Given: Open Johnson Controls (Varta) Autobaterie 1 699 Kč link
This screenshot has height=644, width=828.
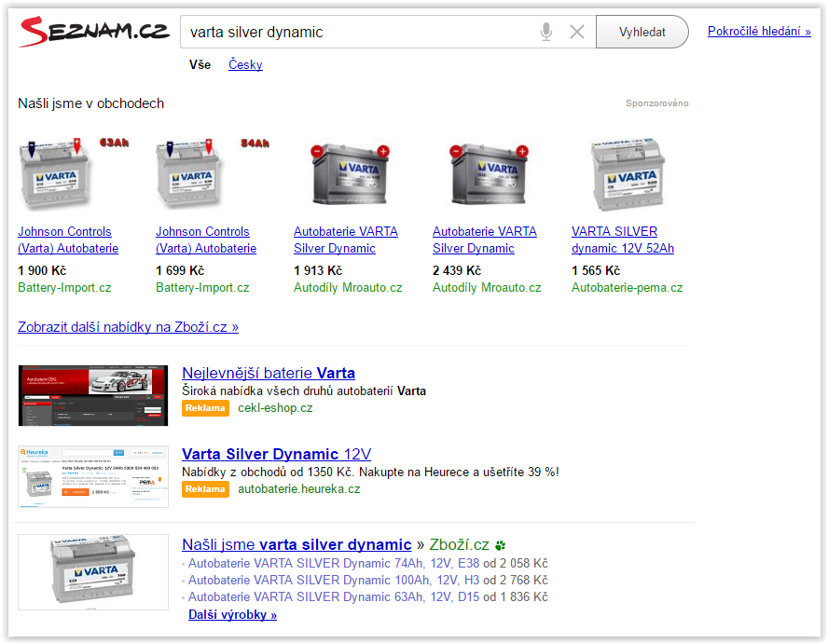Looking at the screenshot, I should (x=206, y=240).
